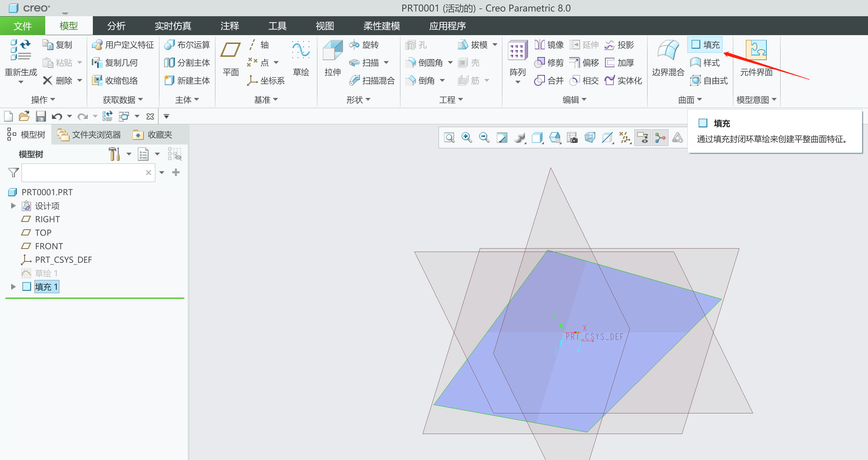This screenshot has height=460, width=868.
Task: Click the Regenerate (重新生成) icon
Action: pos(21,51)
